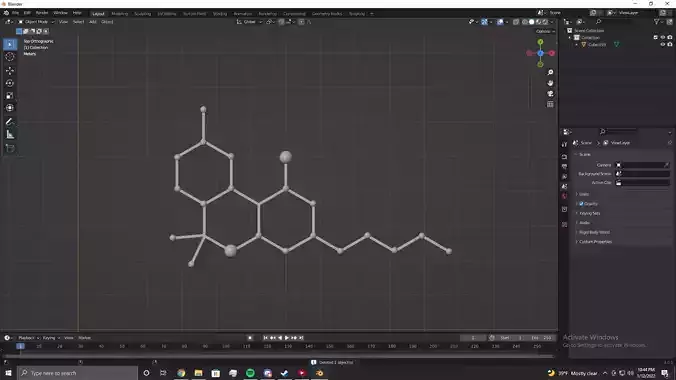Expand the Keying Sets panel
Screen dimensions: 676x380
(x=589, y=213)
